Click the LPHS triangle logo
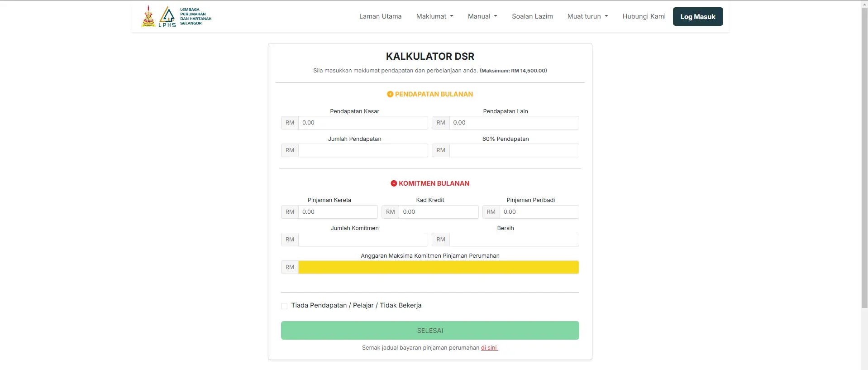The width and height of the screenshot is (868, 370). tap(167, 17)
